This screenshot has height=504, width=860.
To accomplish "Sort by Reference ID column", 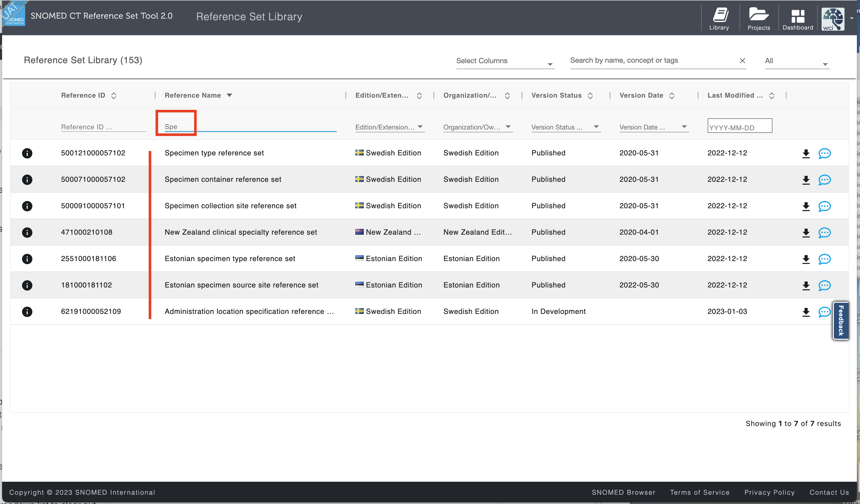I will point(114,96).
